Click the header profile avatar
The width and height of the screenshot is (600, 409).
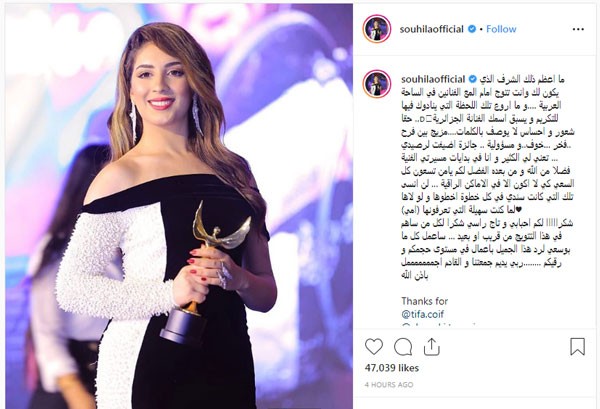pos(377,29)
